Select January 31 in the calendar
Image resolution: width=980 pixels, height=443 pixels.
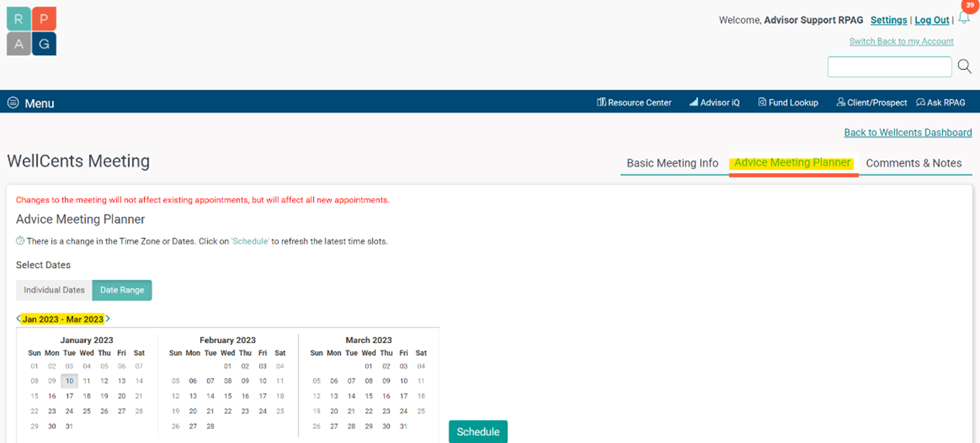70,426
